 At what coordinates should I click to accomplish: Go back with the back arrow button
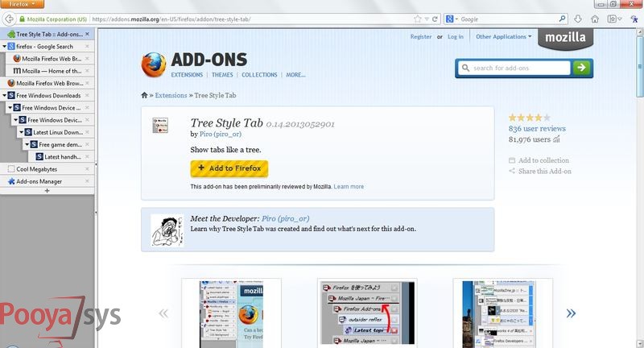9,19
